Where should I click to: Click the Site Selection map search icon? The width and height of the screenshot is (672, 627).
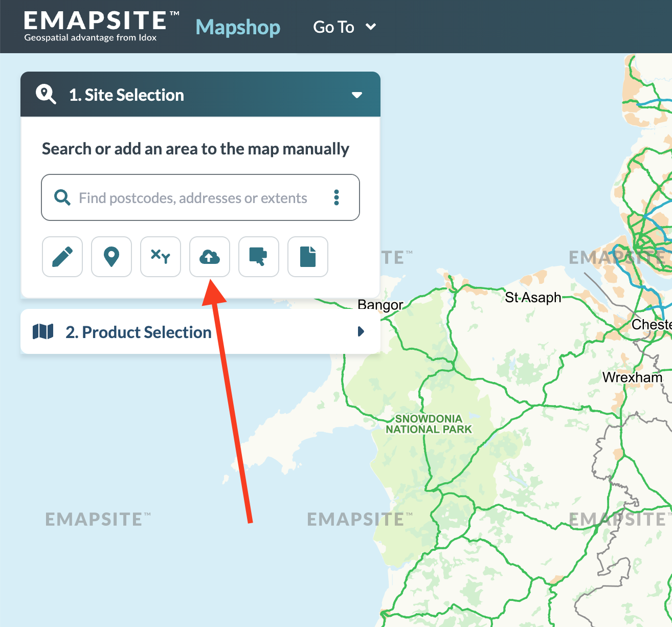46,95
